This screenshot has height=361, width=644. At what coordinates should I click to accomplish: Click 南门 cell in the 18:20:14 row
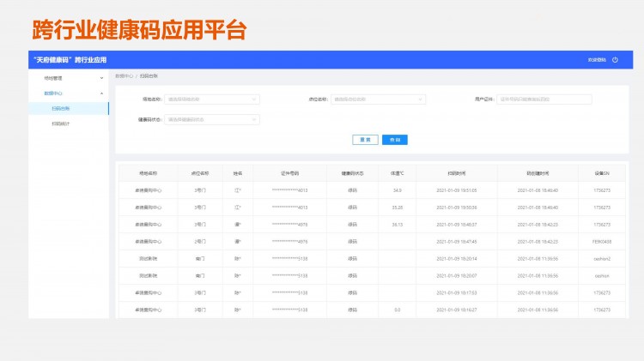click(x=200, y=259)
